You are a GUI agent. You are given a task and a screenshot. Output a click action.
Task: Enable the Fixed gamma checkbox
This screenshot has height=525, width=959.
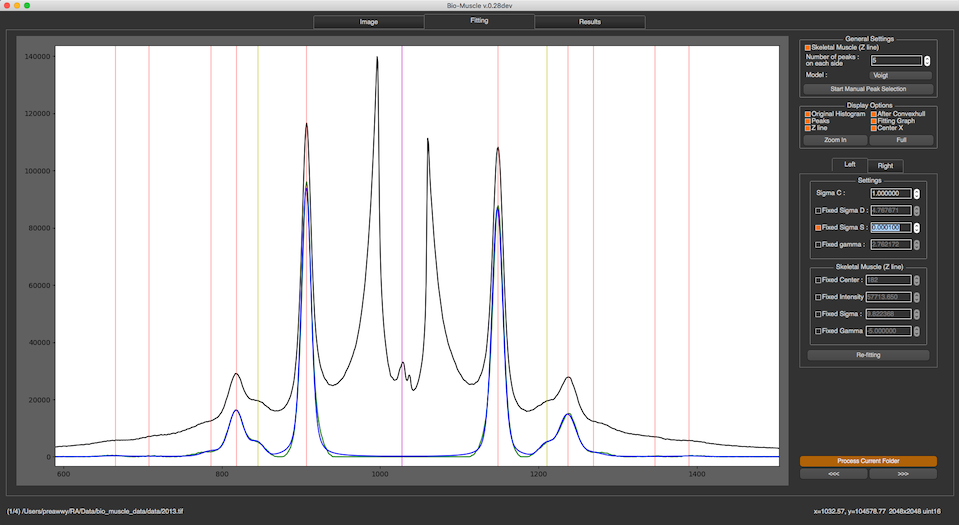[818, 245]
